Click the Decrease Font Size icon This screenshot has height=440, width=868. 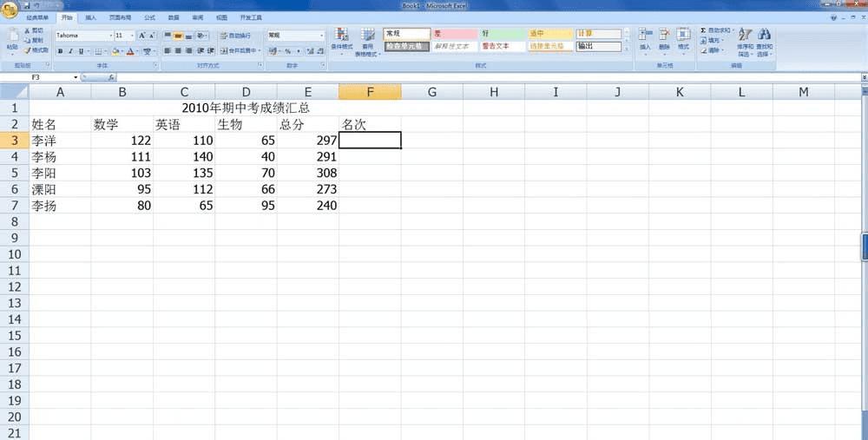tap(152, 36)
